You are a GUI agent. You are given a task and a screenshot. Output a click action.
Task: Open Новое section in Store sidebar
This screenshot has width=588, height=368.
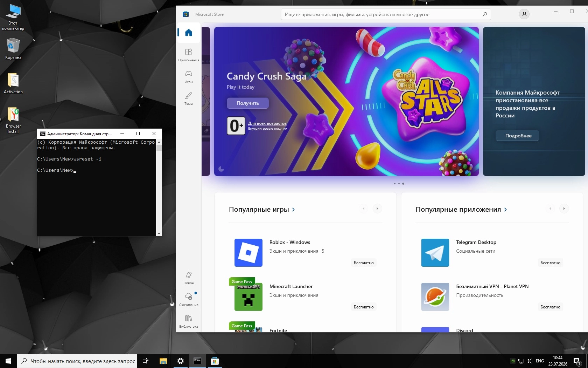coord(189,278)
